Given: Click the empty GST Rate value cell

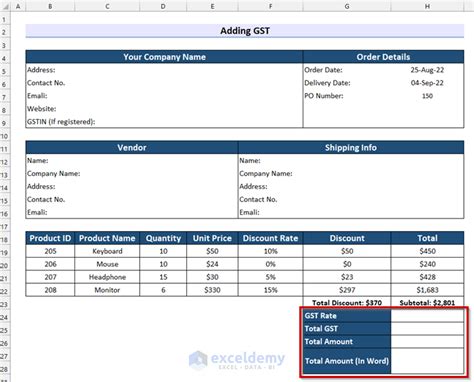Looking at the screenshot, I should point(427,316).
